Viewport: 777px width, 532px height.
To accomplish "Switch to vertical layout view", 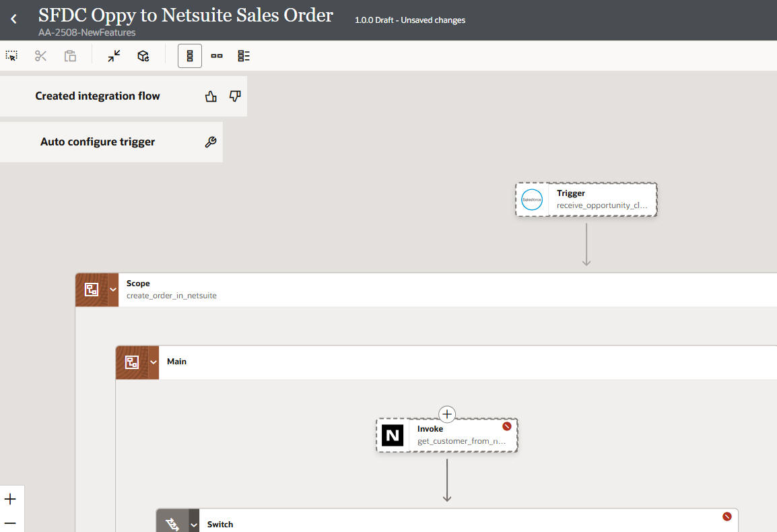I will click(190, 56).
